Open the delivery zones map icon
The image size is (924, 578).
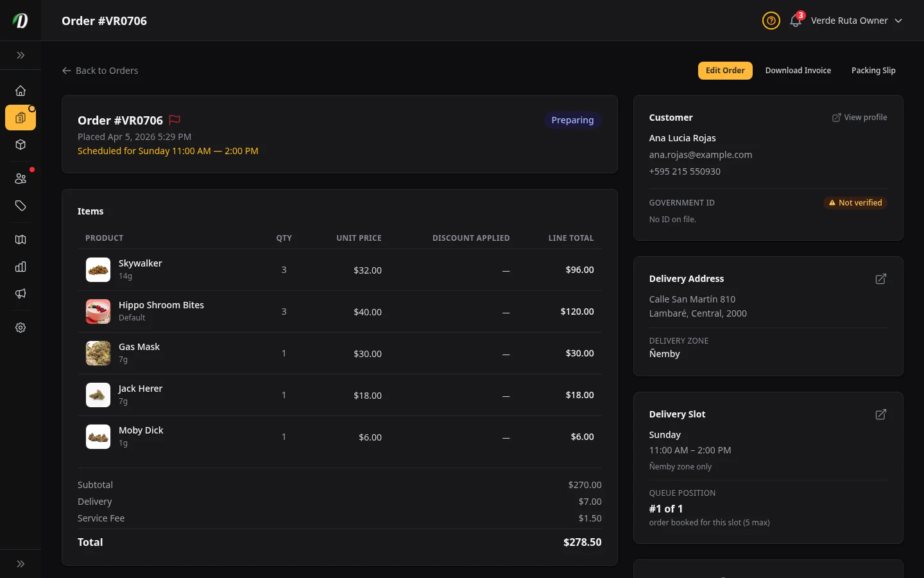tap(21, 240)
